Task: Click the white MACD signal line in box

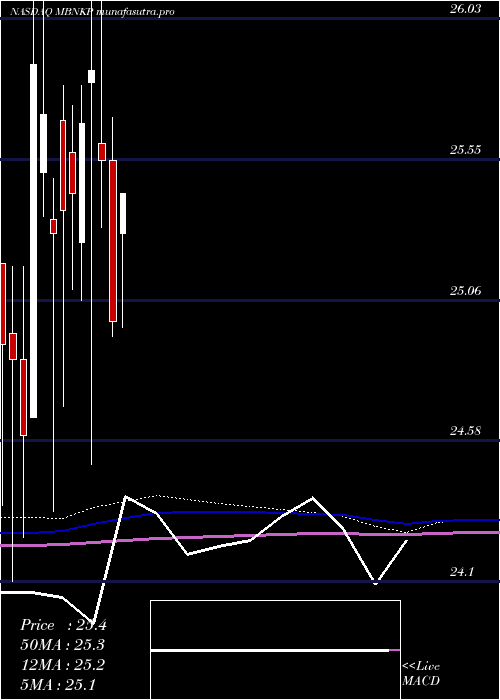Action: click(x=270, y=650)
